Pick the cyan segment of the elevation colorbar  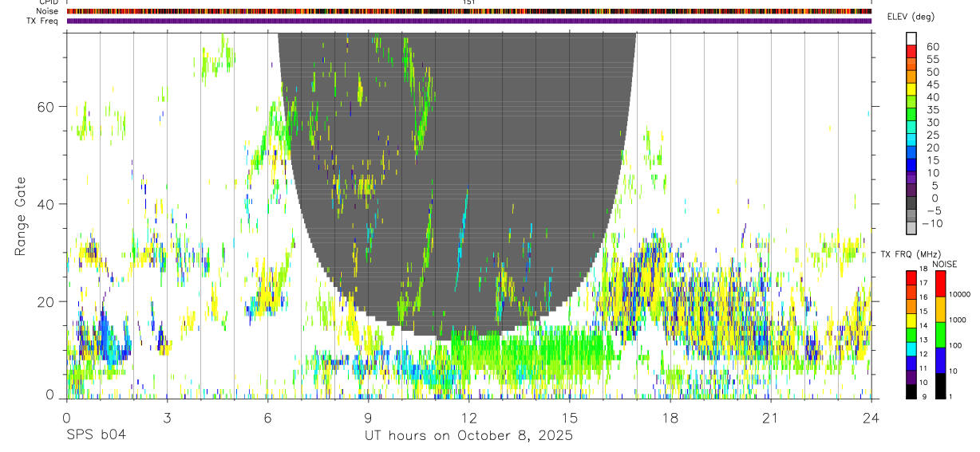coord(911,139)
